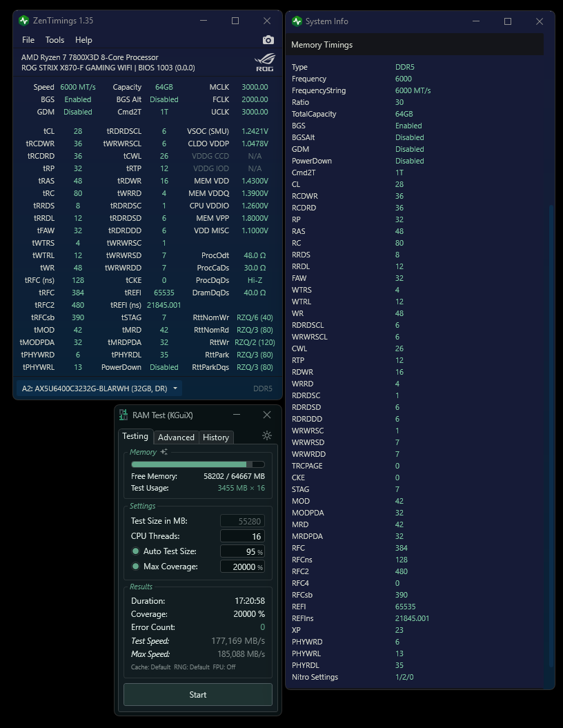
Task: Select the Max Coverage radio button
Action: pos(135,567)
